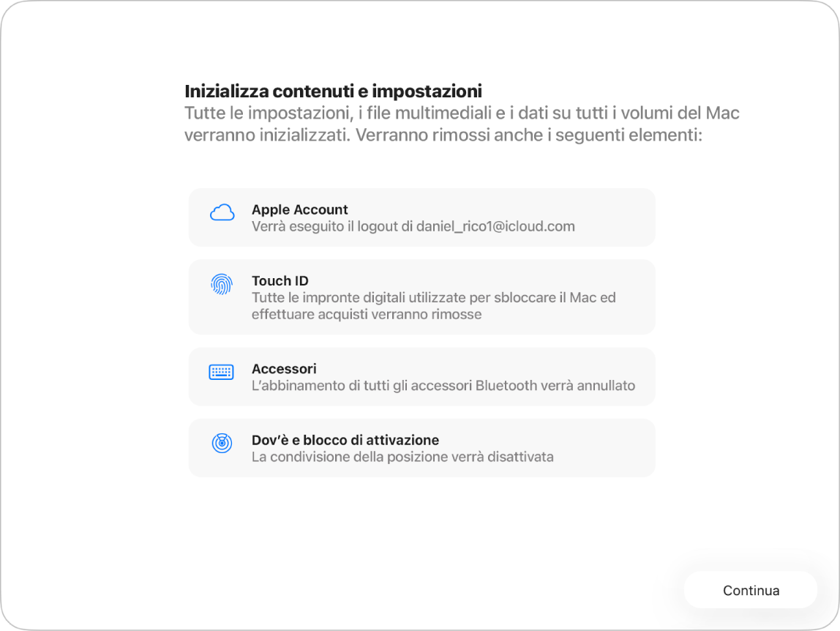Viewport: 840px width, 631px height.
Task: Click the keyboard icon beside Accessori
Action: point(222,372)
